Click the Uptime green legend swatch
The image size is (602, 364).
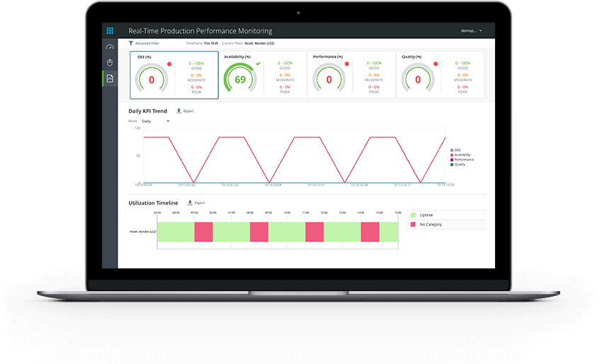click(x=413, y=215)
